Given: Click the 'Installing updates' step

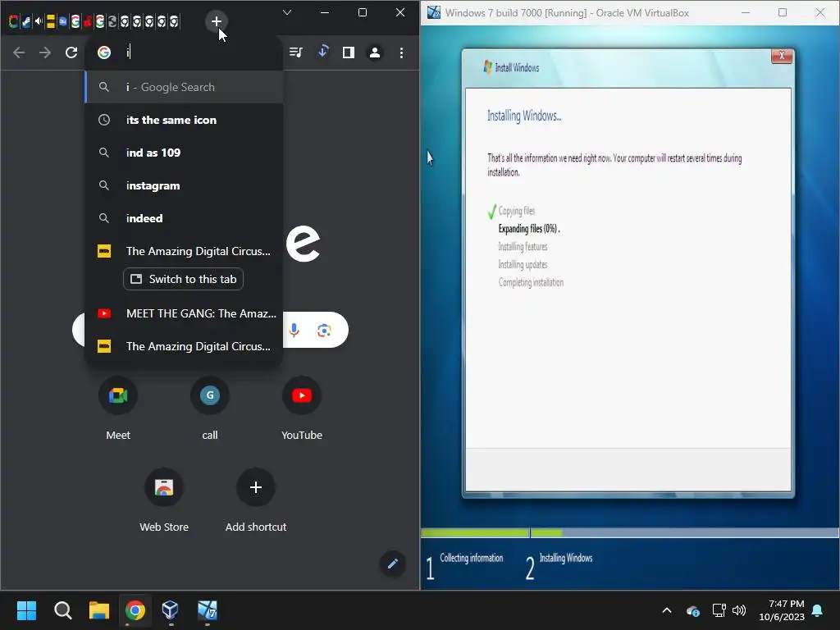Looking at the screenshot, I should (x=523, y=264).
